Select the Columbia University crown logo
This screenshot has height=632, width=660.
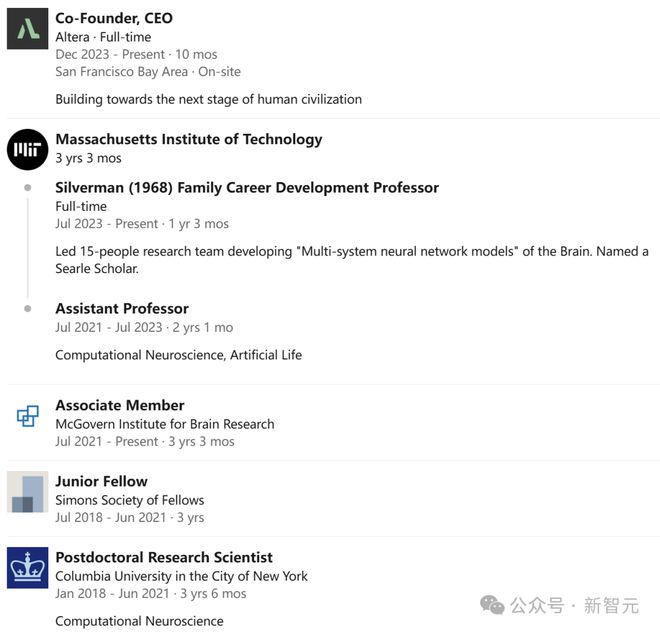point(27,568)
